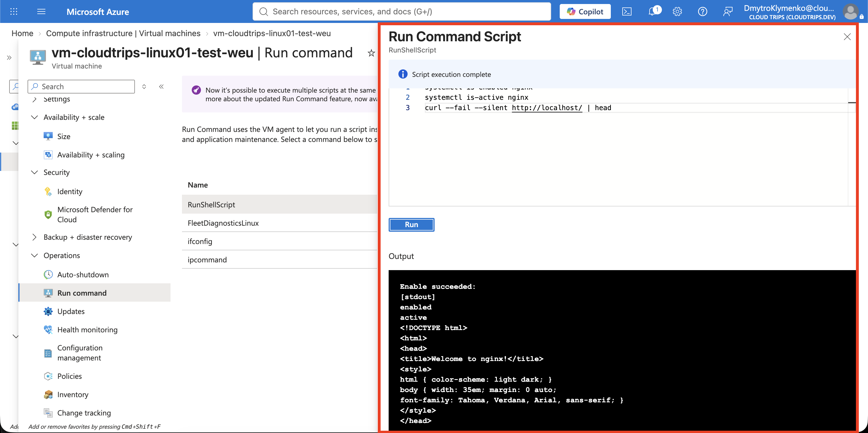
Task: Open Updates menu item
Action: [x=71, y=311]
